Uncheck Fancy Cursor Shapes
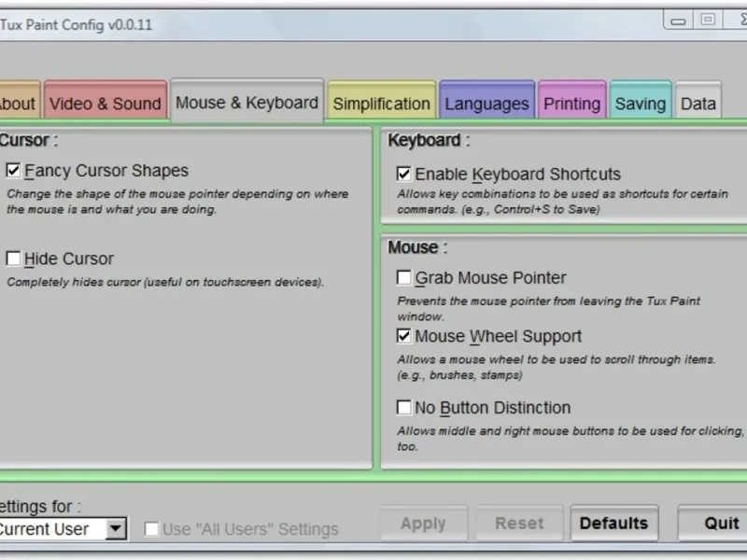The image size is (747, 560). [x=13, y=170]
